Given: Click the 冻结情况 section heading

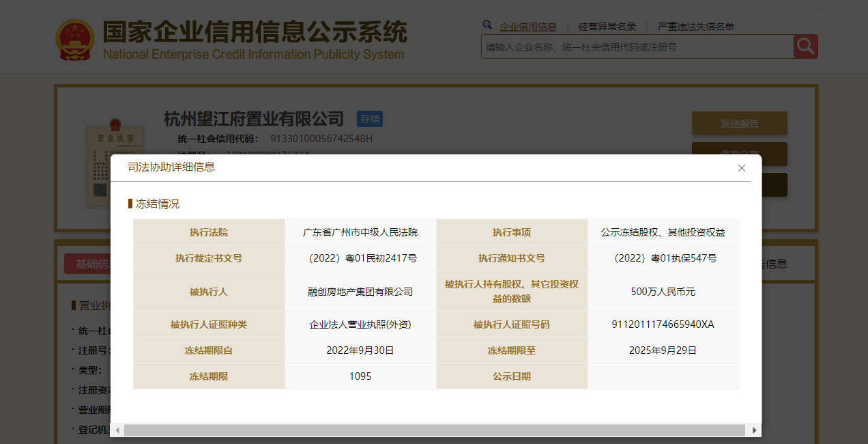Looking at the screenshot, I should [x=158, y=204].
